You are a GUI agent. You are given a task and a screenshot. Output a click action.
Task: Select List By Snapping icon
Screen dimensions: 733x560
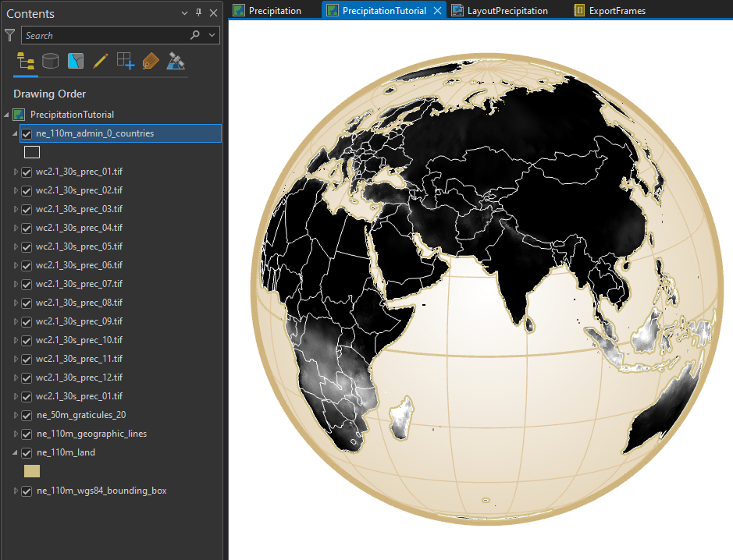pos(125,61)
